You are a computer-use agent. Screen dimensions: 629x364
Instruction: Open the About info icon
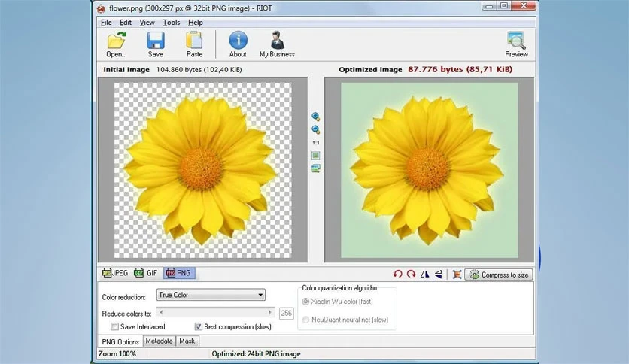pyautogui.click(x=238, y=40)
